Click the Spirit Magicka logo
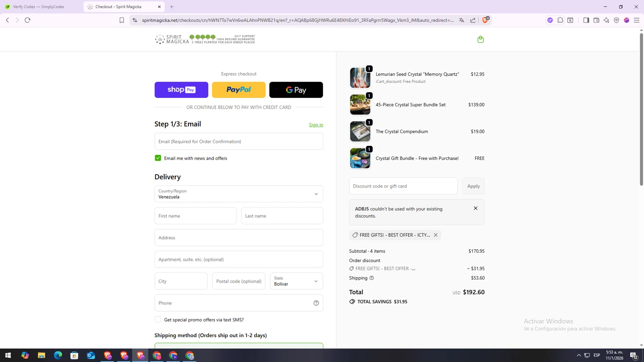This screenshot has height=362, width=644. coord(205,39)
